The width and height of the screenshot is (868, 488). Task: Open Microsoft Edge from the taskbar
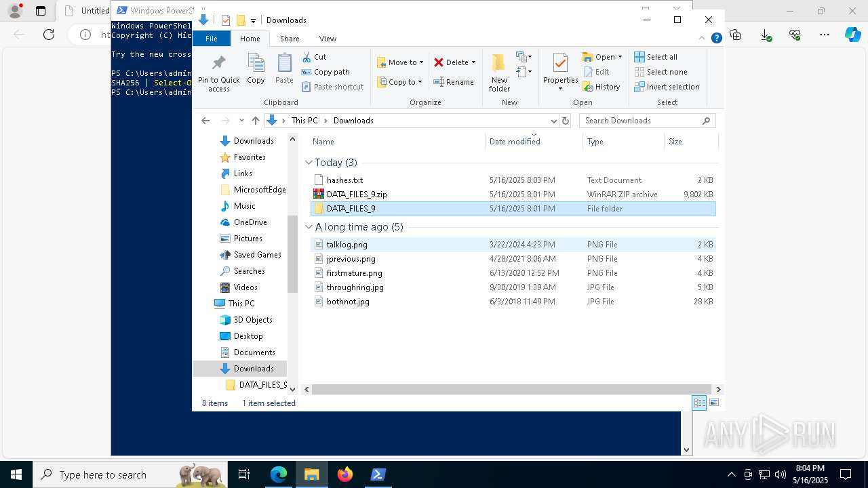(x=279, y=474)
